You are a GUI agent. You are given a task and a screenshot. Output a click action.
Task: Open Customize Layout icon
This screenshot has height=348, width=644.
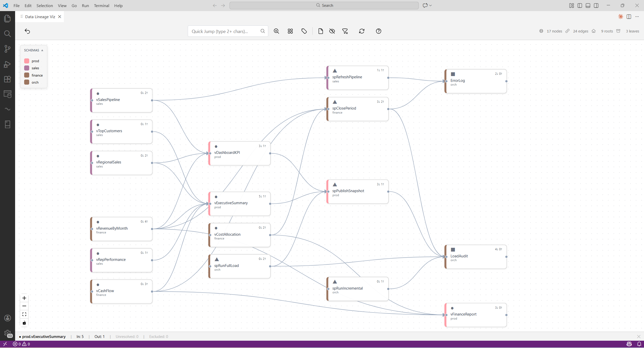coord(572,6)
